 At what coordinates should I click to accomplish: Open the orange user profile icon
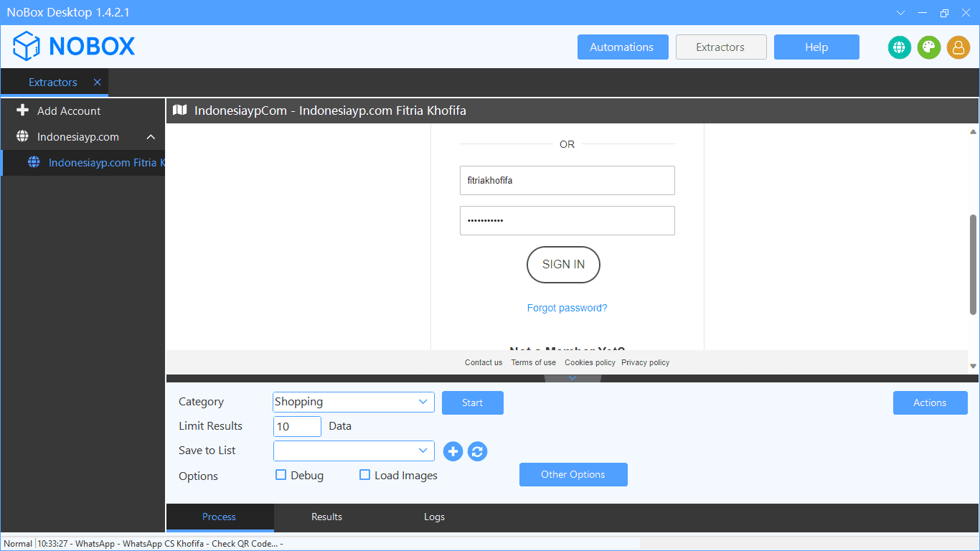pyautogui.click(x=958, y=47)
